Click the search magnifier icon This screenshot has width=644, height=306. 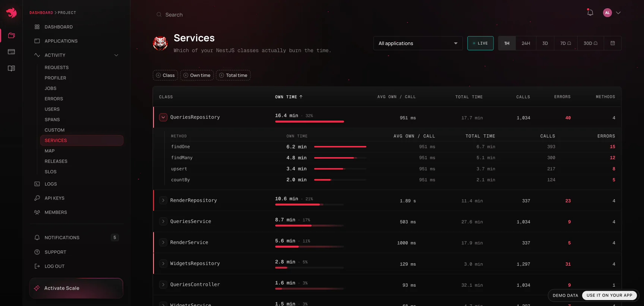click(x=159, y=15)
